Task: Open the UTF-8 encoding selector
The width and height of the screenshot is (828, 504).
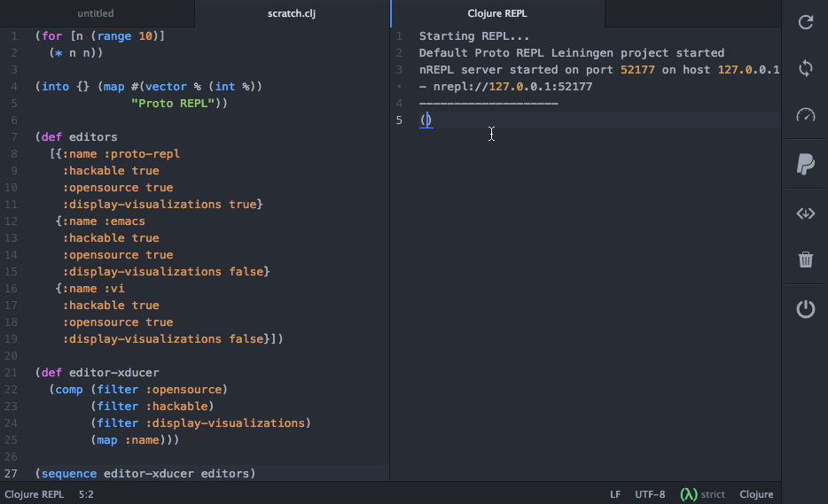Action: 650,494
